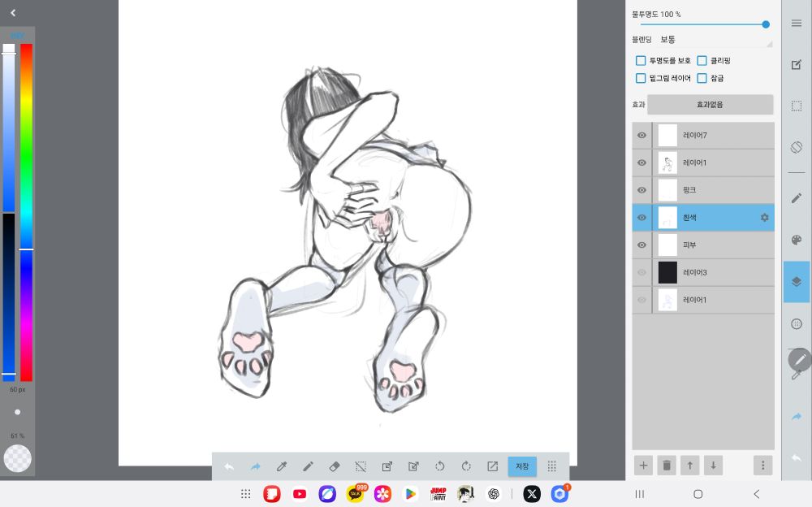The image size is (812, 507).
Task: Enable the 잠금 checkbox
Action: point(702,78)
